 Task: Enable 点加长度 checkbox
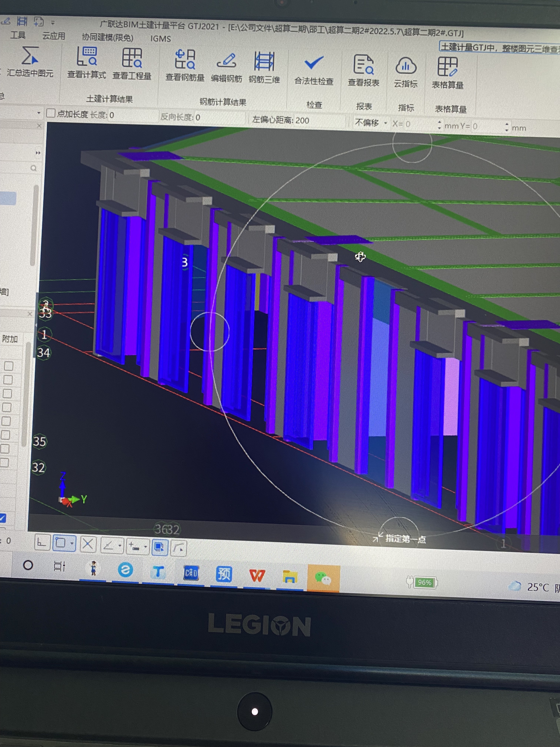(x=51, y=113)
